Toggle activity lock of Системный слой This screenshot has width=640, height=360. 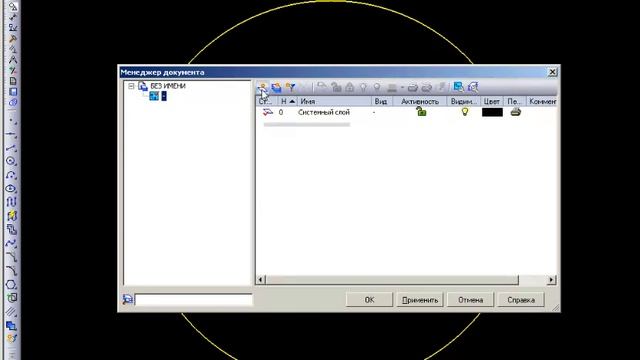pyautogui.click(x=421, y=111)
